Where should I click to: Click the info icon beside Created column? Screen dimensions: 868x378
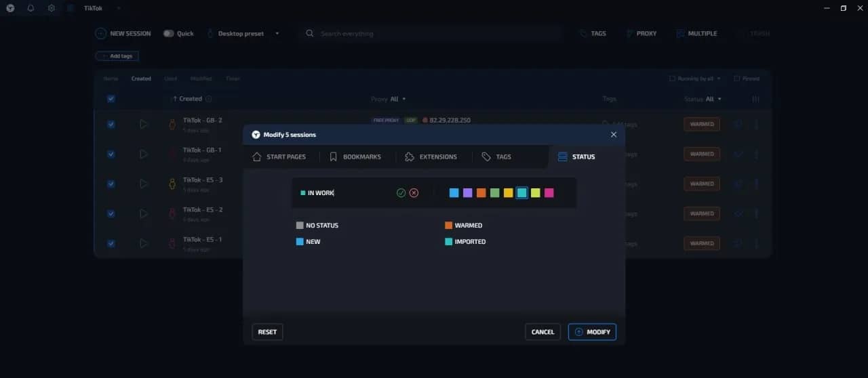[x=208, y=99]
